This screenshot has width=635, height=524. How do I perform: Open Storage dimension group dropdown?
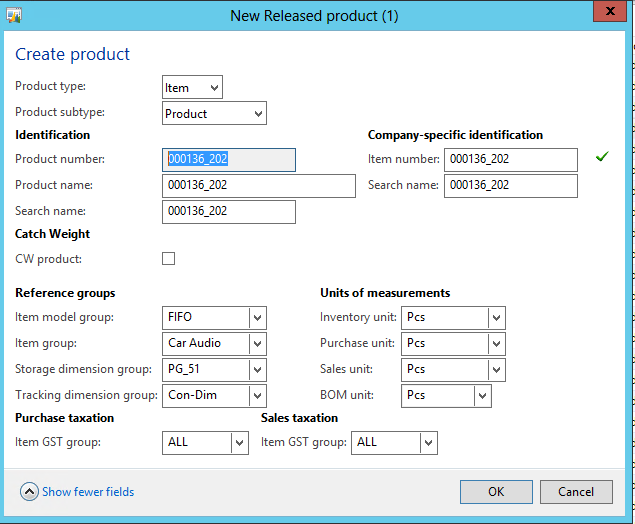258,370
